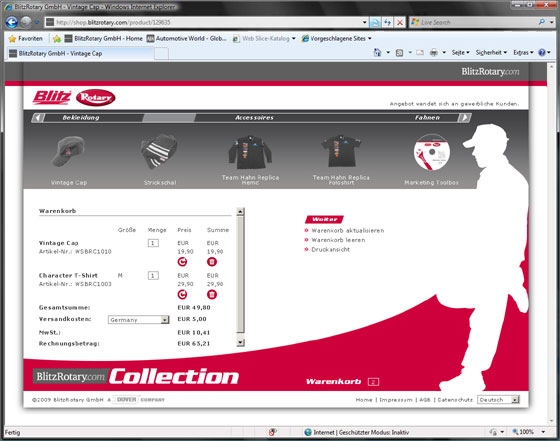The width and height of the screenshot is (560, 441).
Task: Open the Deutsch language dropdown
Action: click(498, 400)
